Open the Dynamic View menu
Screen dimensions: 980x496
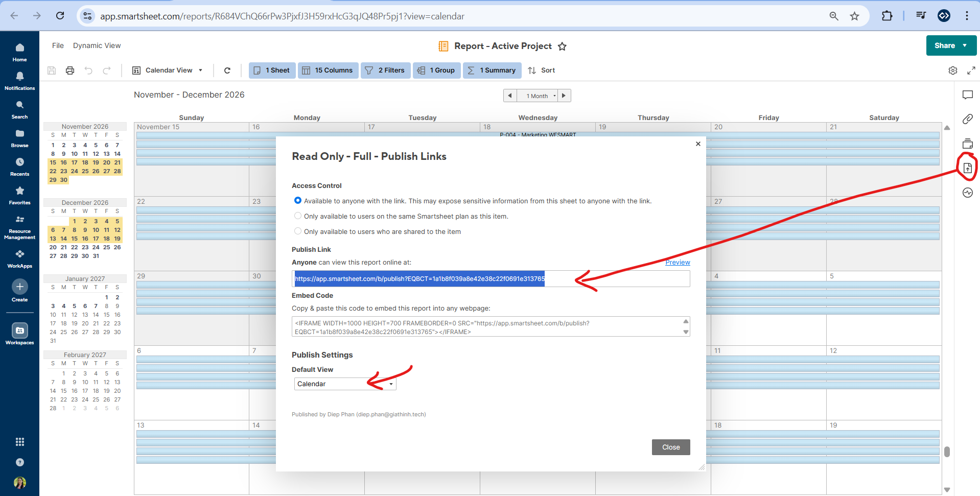pyautogui.click(x=97, y=45)
